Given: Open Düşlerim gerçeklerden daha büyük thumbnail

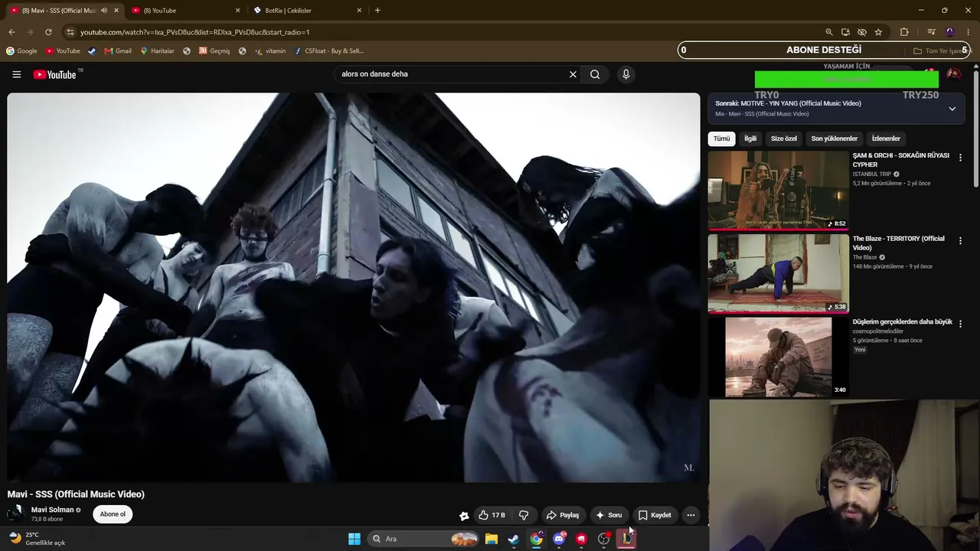Looking at the screenshot, I should point(778,357).
